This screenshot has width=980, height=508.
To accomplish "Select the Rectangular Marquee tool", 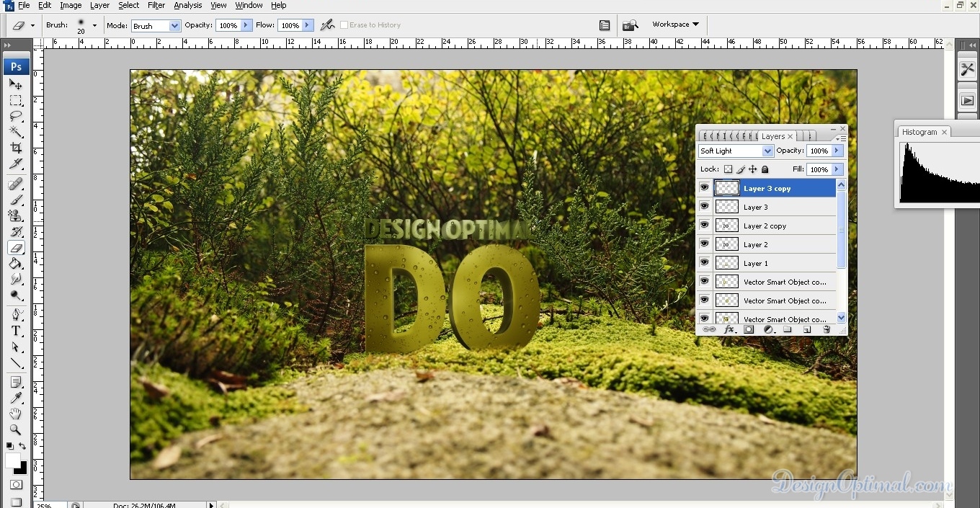I will coord(16,100).
